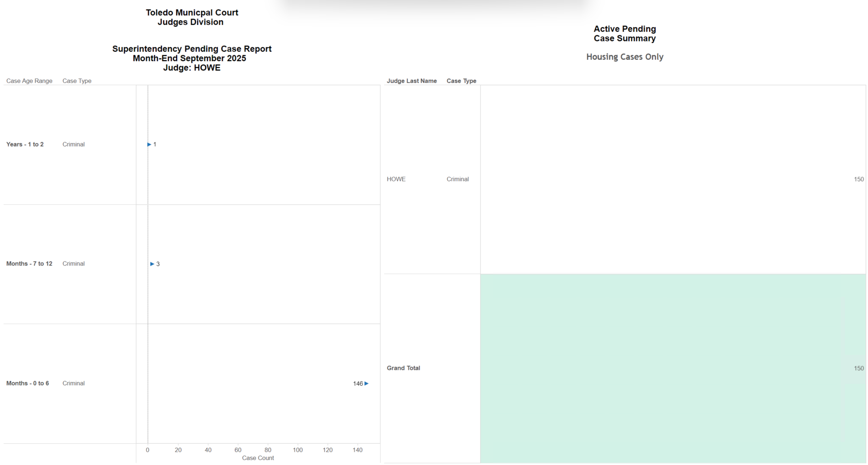The width and height of the screenshot is (868, 465).
Task: Select the 'Months - 7 to 12' row label
Action: [x=29, y=263]
